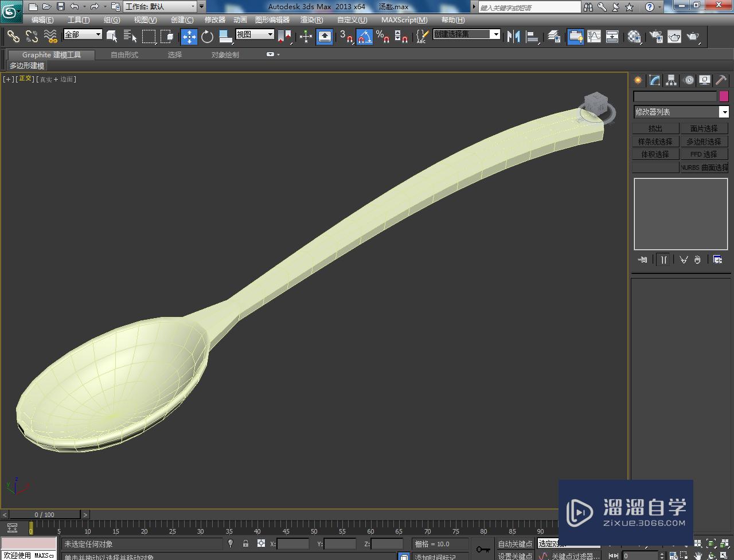Expand the '修改器列表' modifier list dropdown
Image resolution: width=734 pixels, height=560 pixels.
tap(681, 112)
